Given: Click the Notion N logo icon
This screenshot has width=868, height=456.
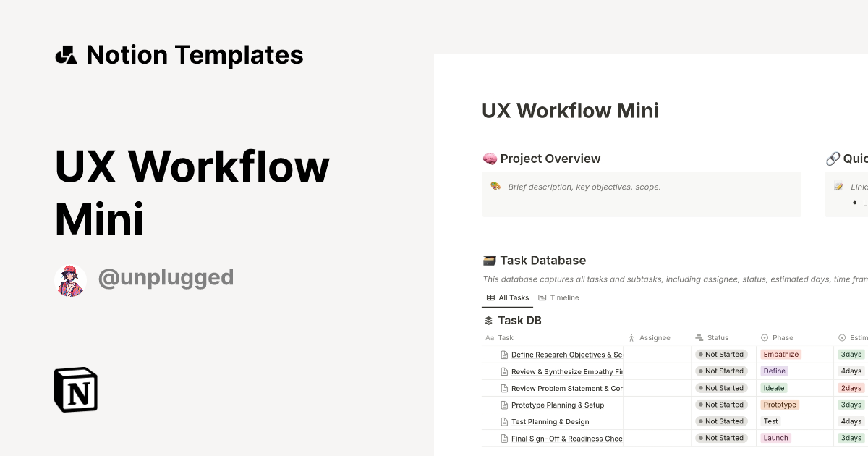Looking at the screenshot, I should click(x=75, y=390).
